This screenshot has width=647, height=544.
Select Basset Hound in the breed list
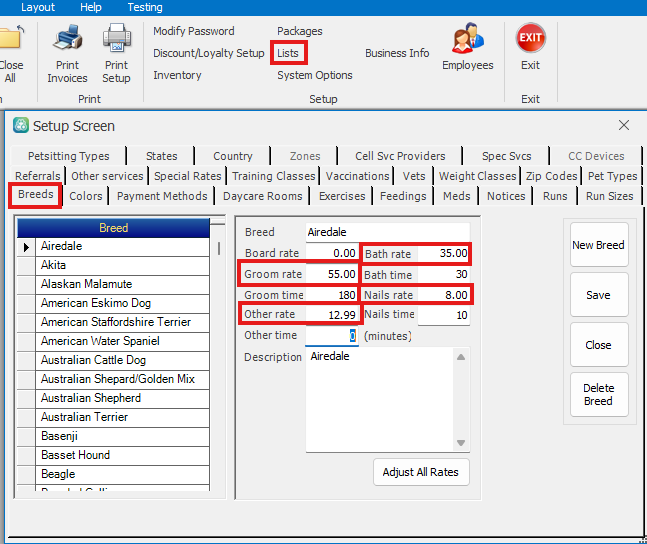122,455
